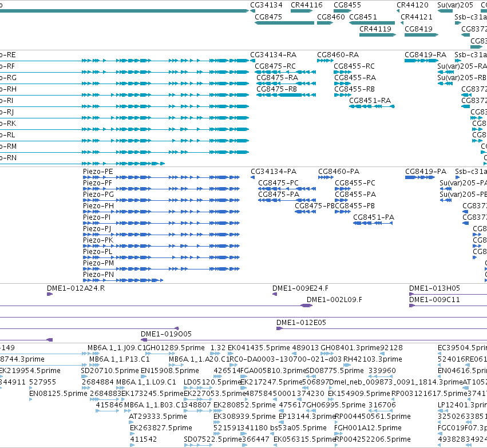This screenshot has width=487, height=448.
Task: Select the DME1-009C11 clone label
Action: click(x=434, y=300)
